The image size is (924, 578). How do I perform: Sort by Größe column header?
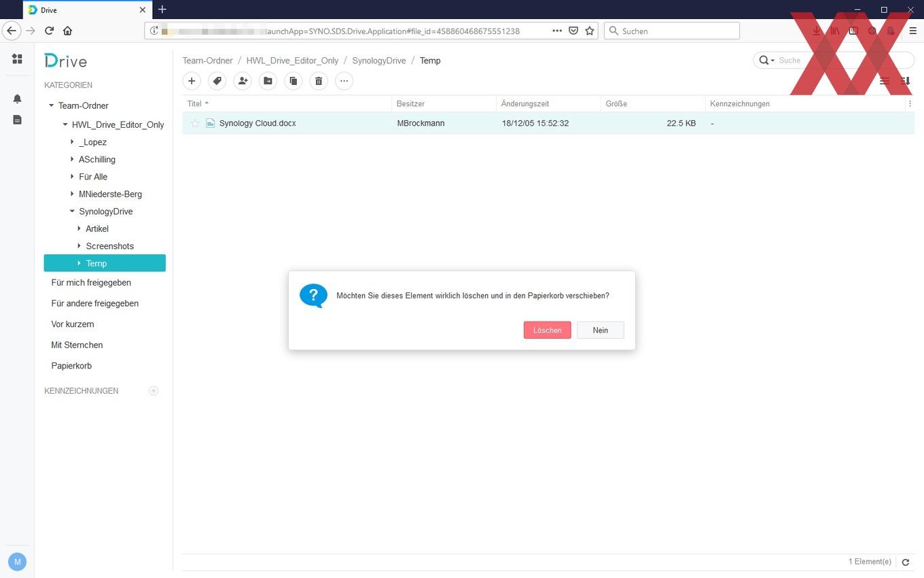pos(653,103)
